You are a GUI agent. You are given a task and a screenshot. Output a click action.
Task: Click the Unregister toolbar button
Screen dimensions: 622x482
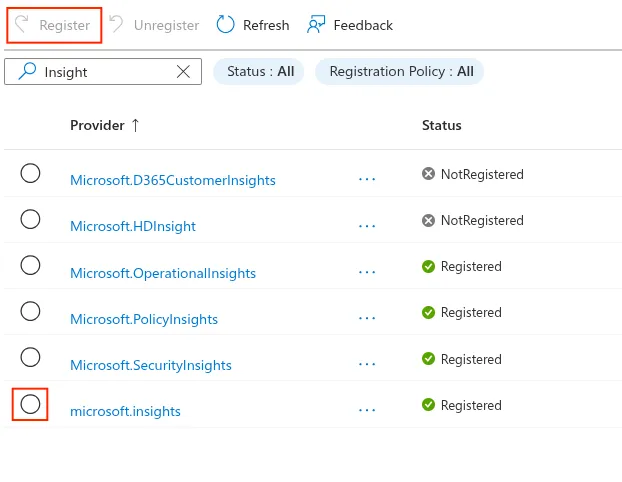point(154,25)
